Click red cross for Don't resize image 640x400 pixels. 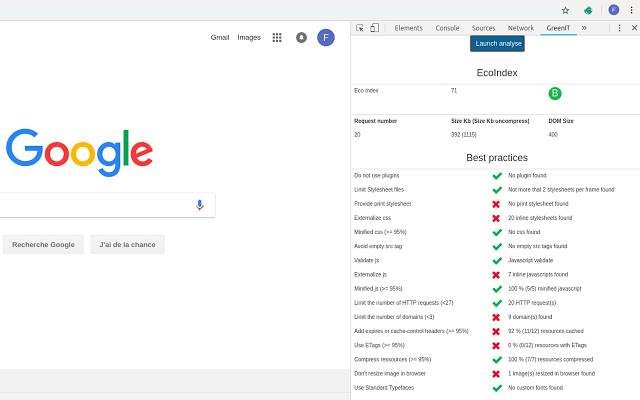tap(496, 374)
